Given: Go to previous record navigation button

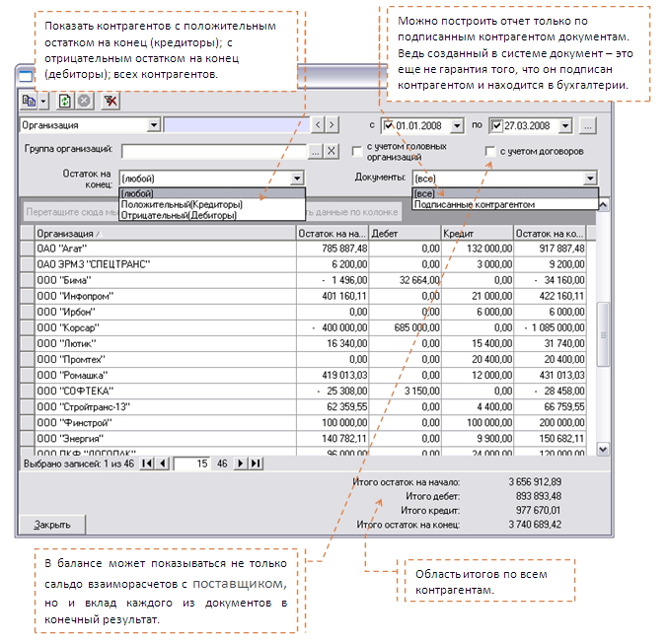Looking at the screenshot, I should pos(163,464).
